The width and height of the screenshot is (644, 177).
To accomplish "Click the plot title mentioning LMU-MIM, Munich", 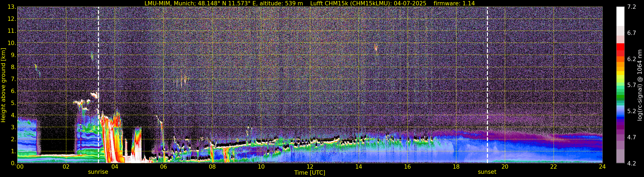I will [x=309, y=3].
